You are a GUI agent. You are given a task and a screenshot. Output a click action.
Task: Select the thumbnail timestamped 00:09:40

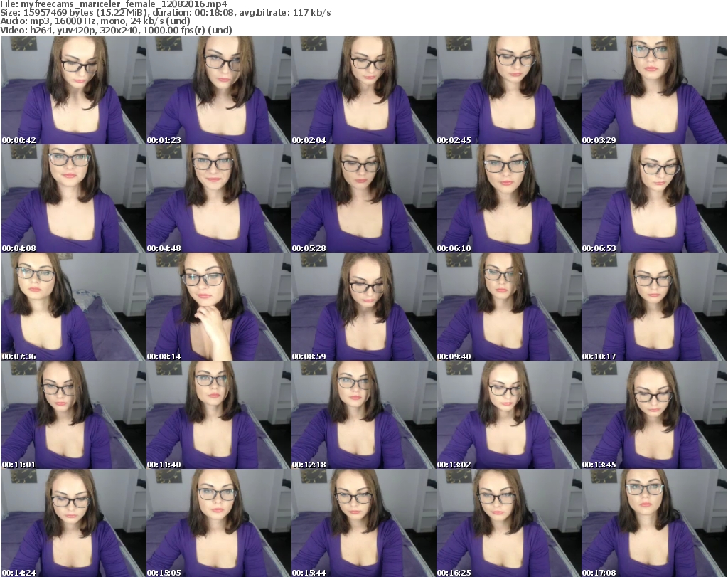[x=508, y=307]
